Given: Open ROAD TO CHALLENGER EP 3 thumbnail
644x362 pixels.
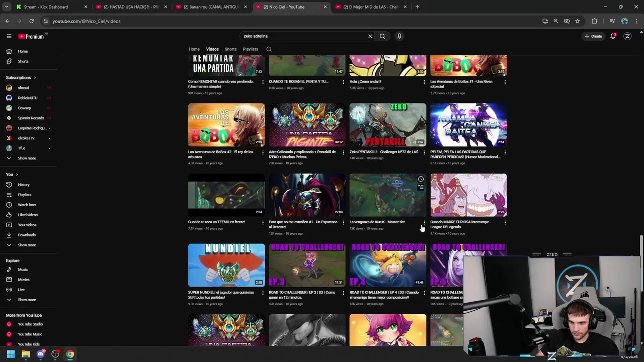Looking at the screenshot, I should [307, 265].
